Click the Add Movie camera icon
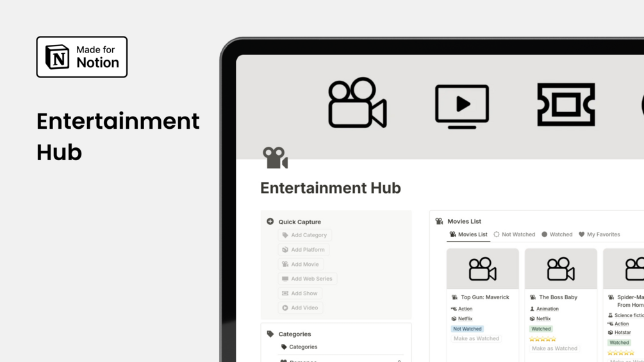The width and height of the screenshot is (644, 362). [285, 265]
